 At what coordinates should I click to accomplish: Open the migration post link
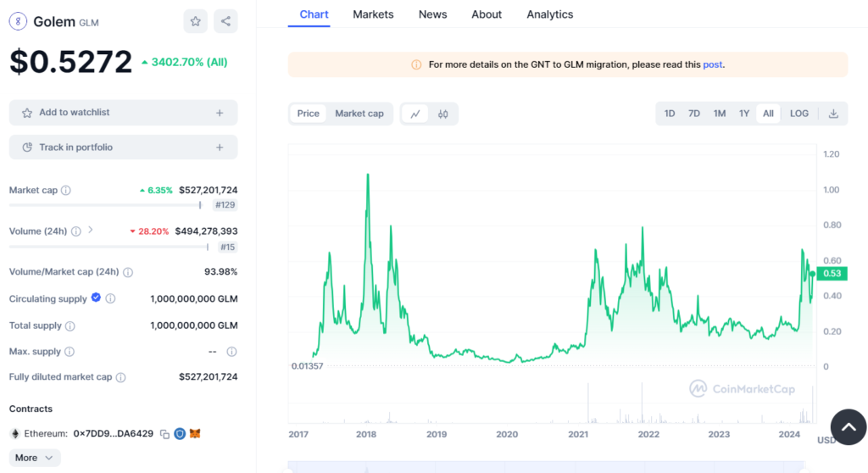point(712,64)
